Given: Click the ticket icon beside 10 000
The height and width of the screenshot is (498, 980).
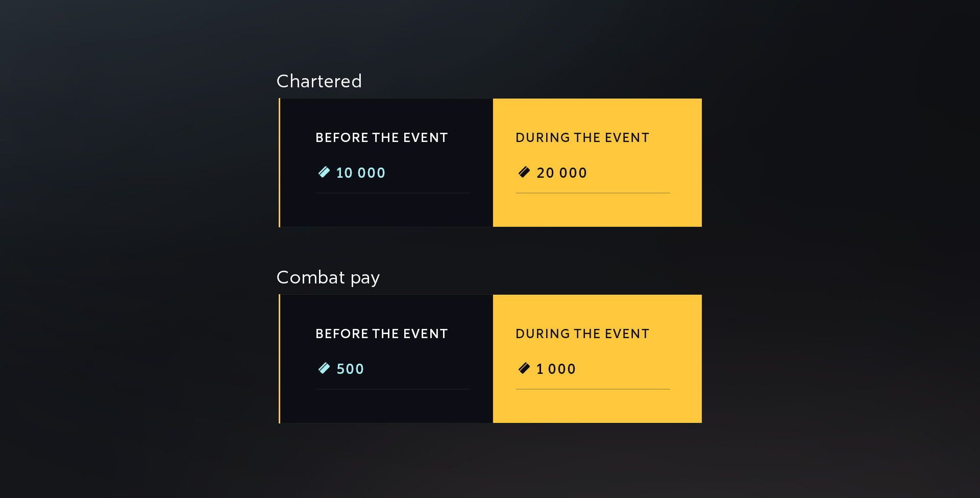Looking at the screenshot, I should (x=324, y=172).
